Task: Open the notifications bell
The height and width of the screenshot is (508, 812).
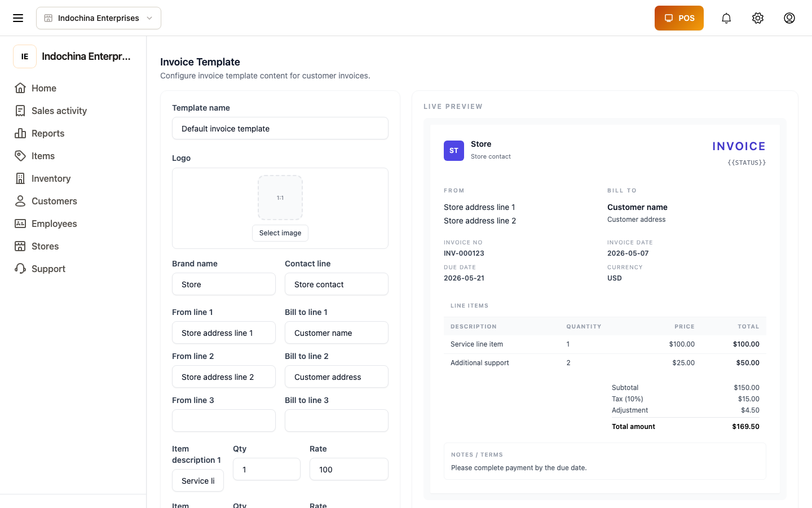Action: pyautogui.click(x=726, y=18)
